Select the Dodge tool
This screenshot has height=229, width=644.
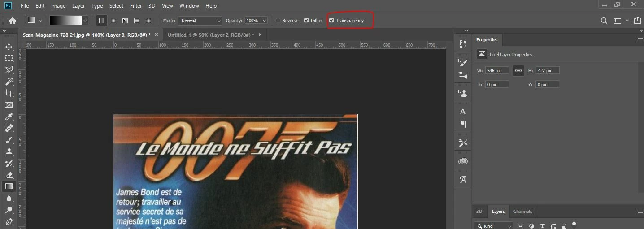pos(9,210)
